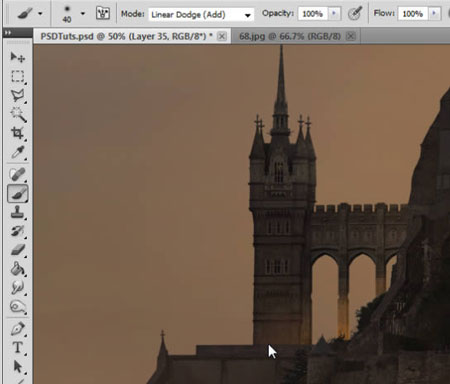Toggle the Brush panel button
This screenshot has height=384, width=450.
coord(103,13)
